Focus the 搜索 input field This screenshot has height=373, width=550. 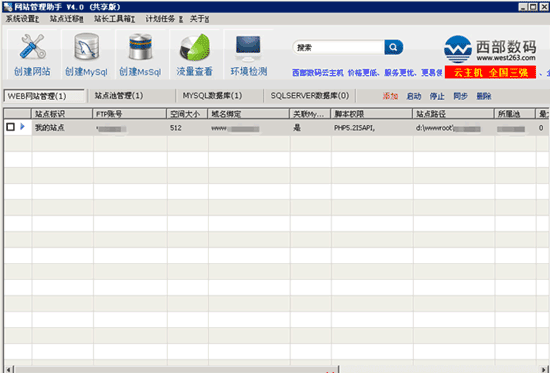pyautogui.click(x=338, y=47)
